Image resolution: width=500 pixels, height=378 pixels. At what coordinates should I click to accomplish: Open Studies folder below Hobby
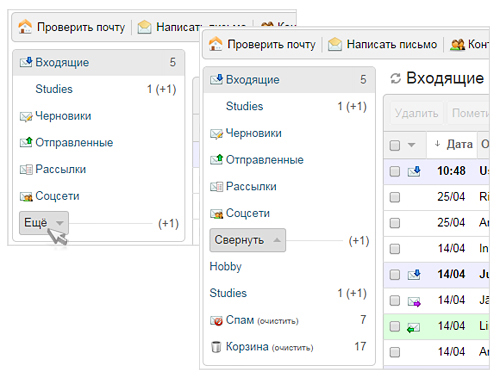tap(228, 293)
